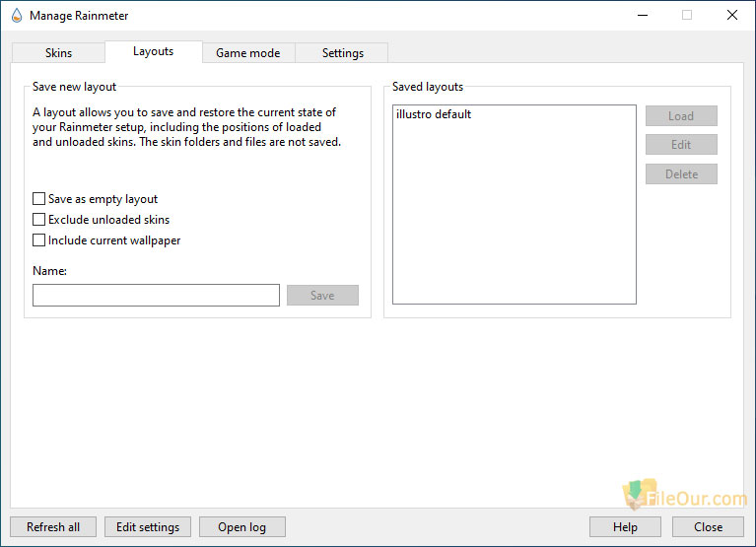The height and width of the screenshot is (547, 756).
Task: Switch to the Skins tab
Action: click(x=58, y=52)
